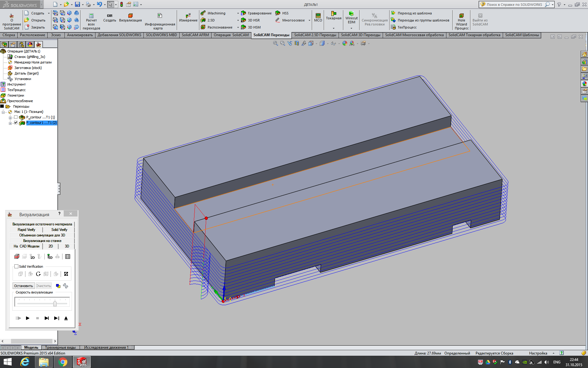
Task: Switch to SolidCAM 2.5D Переходы tab
Action: pos(315,35)
